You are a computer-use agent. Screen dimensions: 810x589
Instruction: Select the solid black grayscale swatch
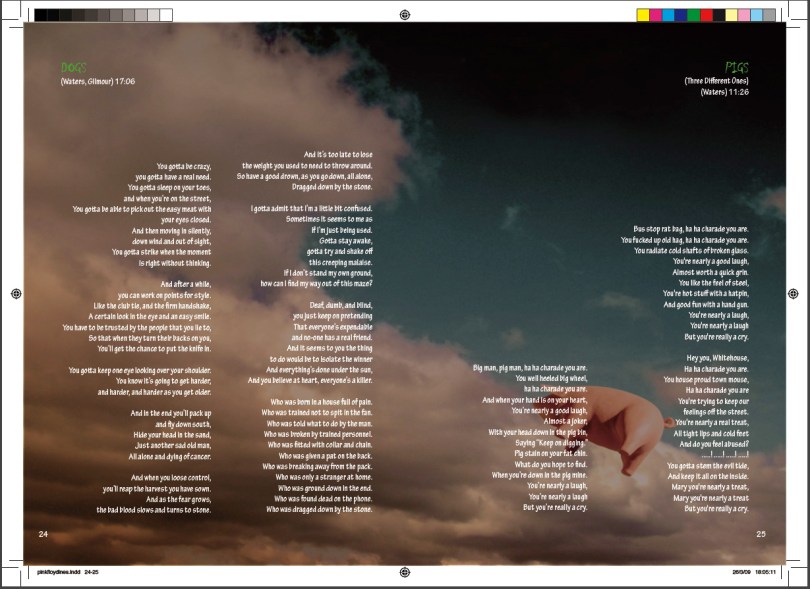pos(41,15)
